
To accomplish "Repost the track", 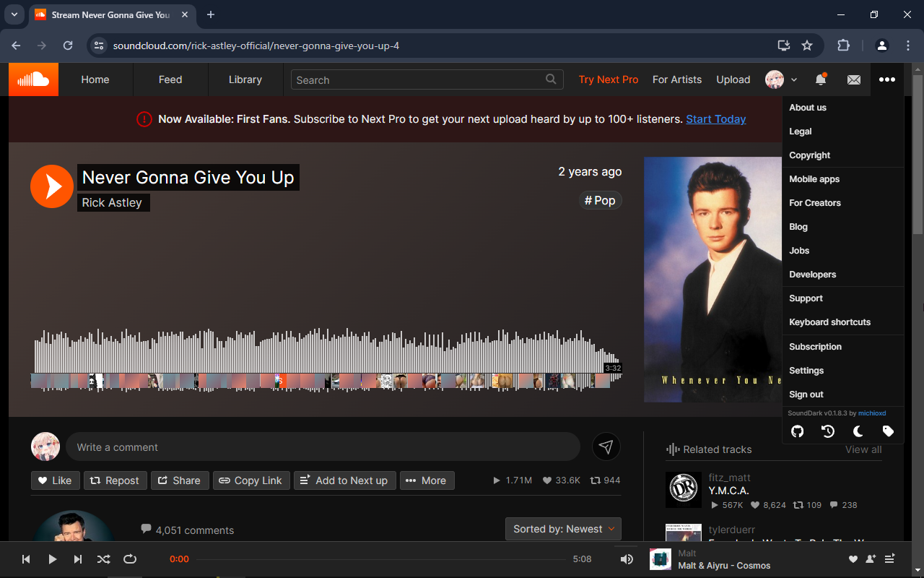I will (x=115, y=480).
